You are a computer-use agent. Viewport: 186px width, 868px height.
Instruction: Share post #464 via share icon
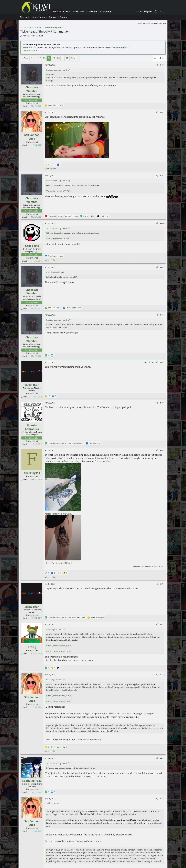click(157, 223)
